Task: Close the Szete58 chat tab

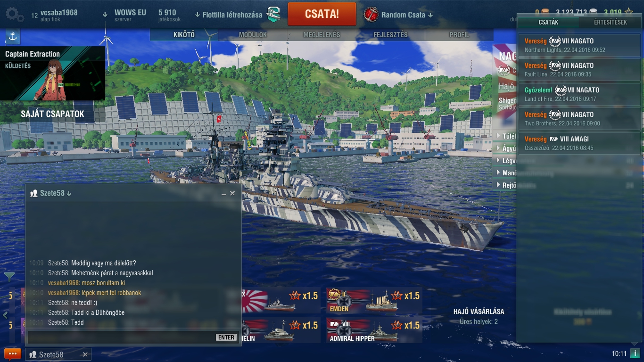Action: [x=85, y=354]
